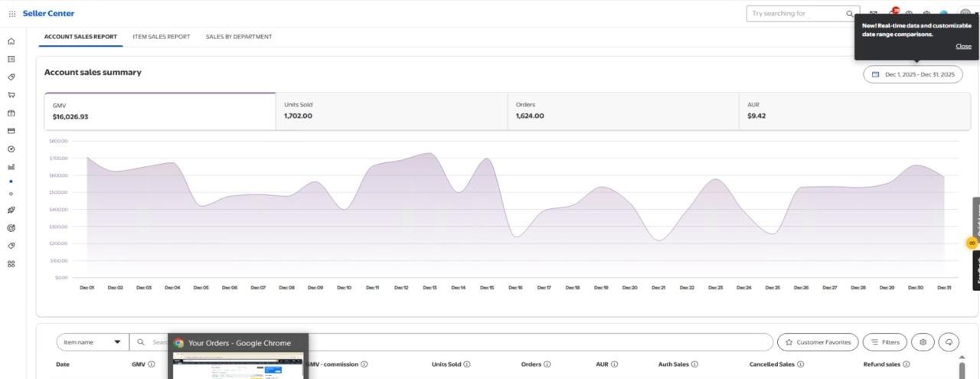Click the Dec 31 chart axis label
Image resolution: width=980 pixels, height=379 pixels.
(x=944, y=288)
